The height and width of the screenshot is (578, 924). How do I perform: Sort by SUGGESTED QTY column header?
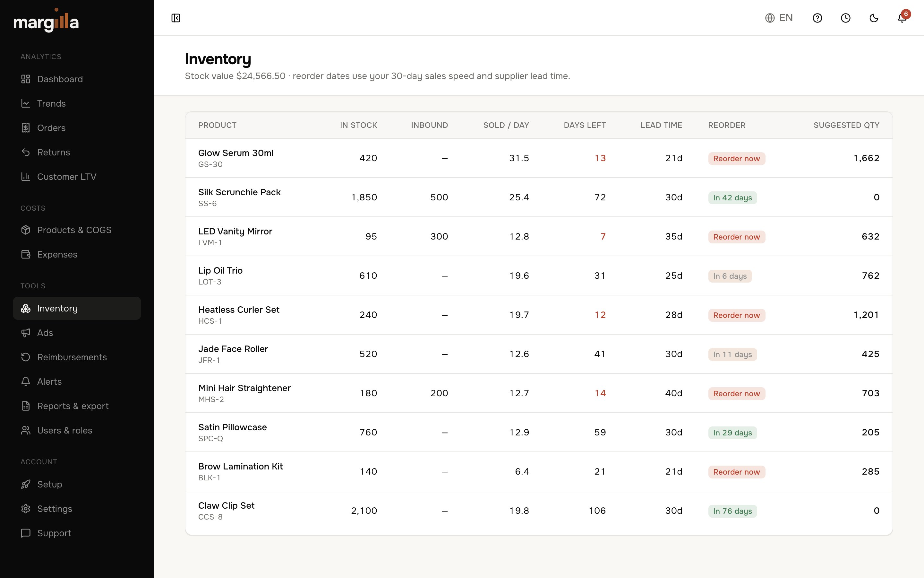click(x=846, y=125)
